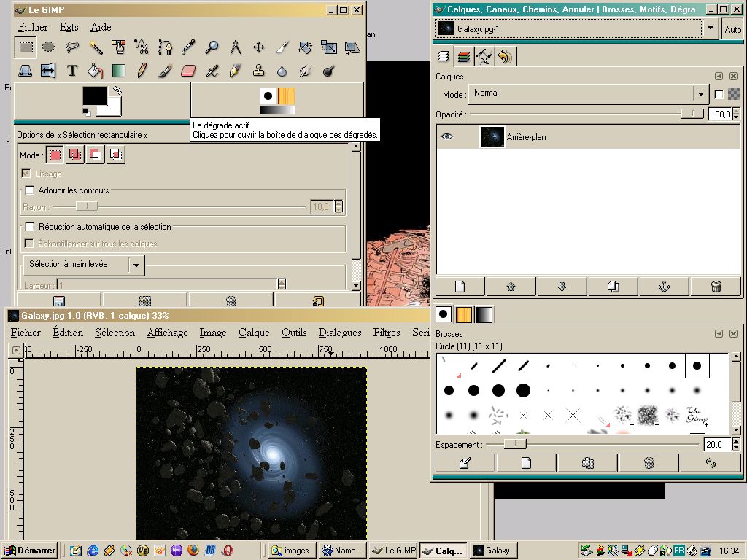Choose the Free Select lasso tool
Screen dimensions: 747x560
point(72,47)
